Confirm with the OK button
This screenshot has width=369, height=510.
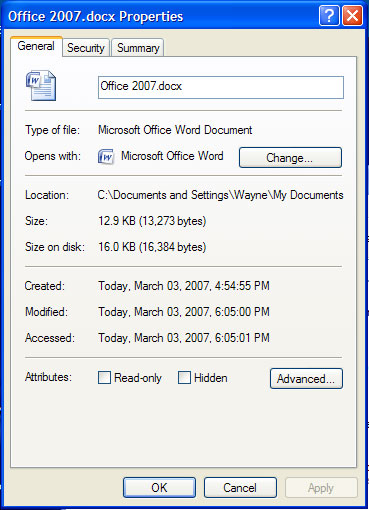159,487
